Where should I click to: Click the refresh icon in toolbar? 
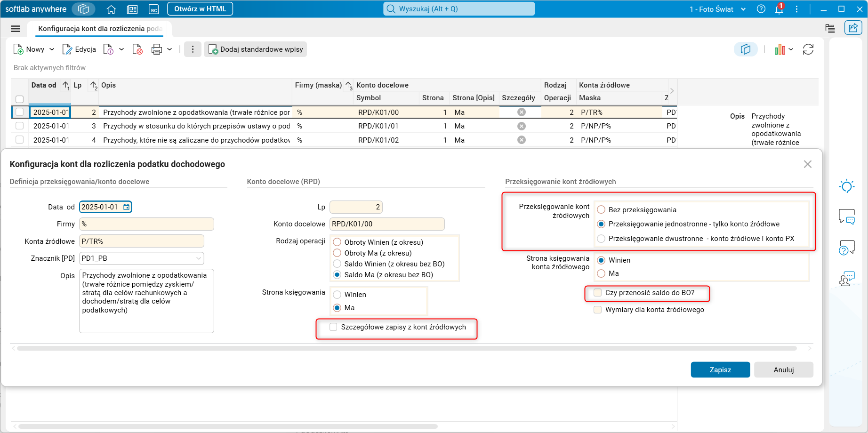pos(808,49)
